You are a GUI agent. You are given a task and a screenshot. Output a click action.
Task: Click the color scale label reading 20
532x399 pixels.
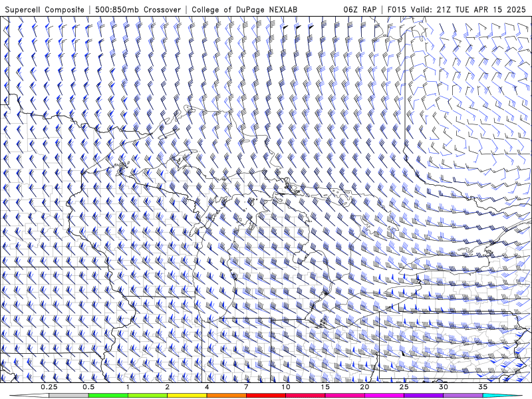364,387
